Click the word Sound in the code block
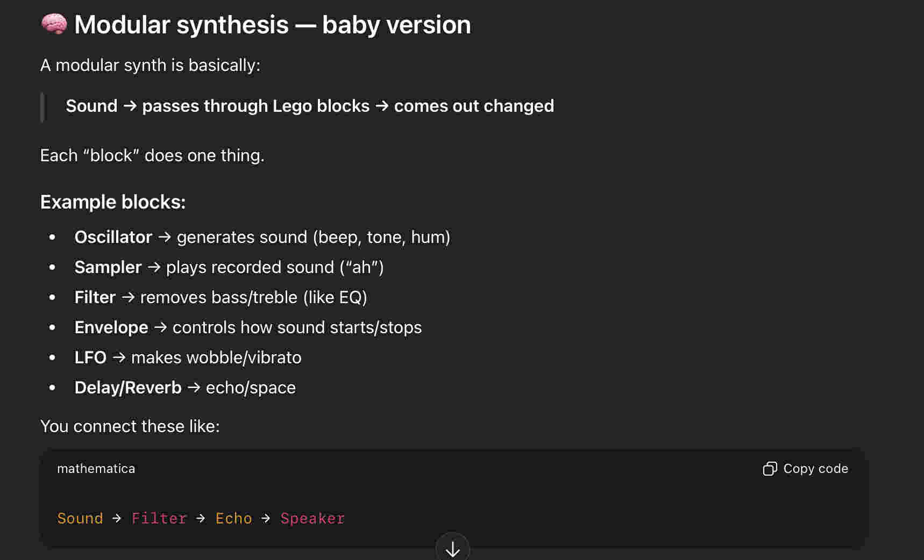Image resolution: width=924 pixels, height=560 pixels. coord(80,518)
